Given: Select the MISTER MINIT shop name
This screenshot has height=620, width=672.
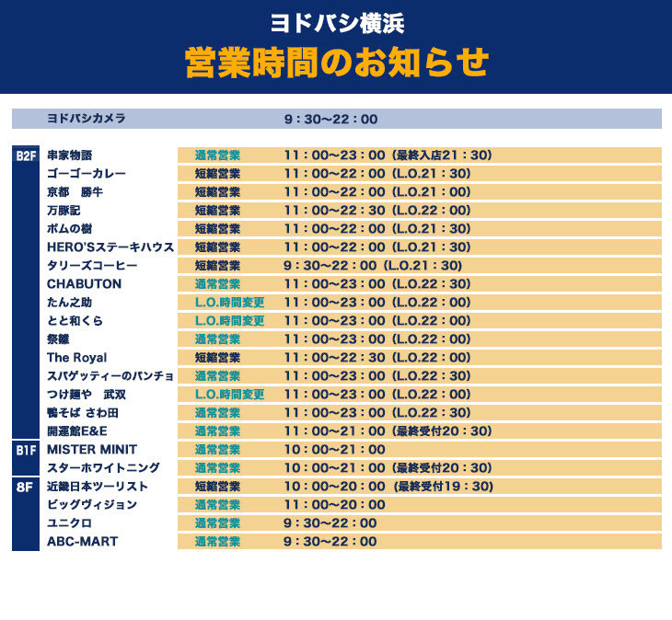Looking at the screenshot, I should [x=92, y=450].
